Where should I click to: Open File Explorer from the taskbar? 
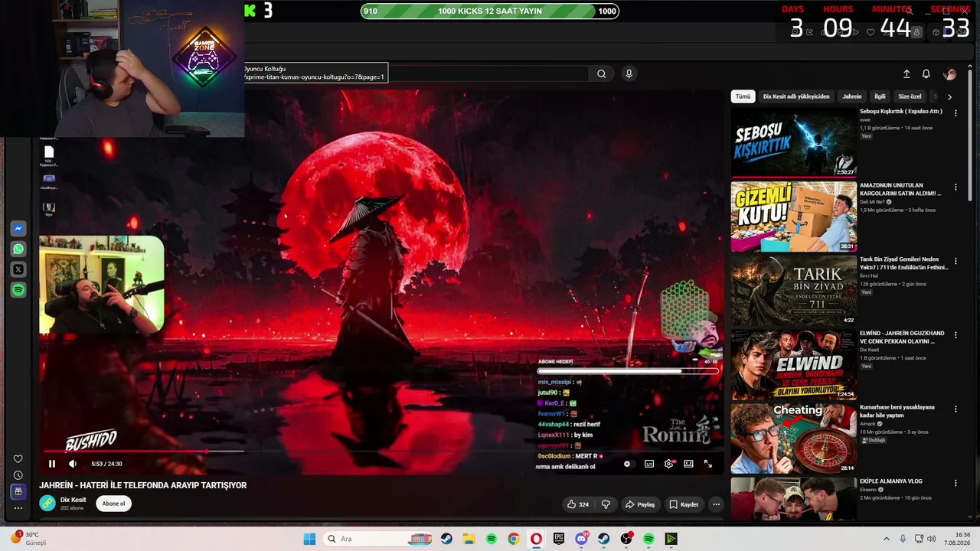(469, 539)
